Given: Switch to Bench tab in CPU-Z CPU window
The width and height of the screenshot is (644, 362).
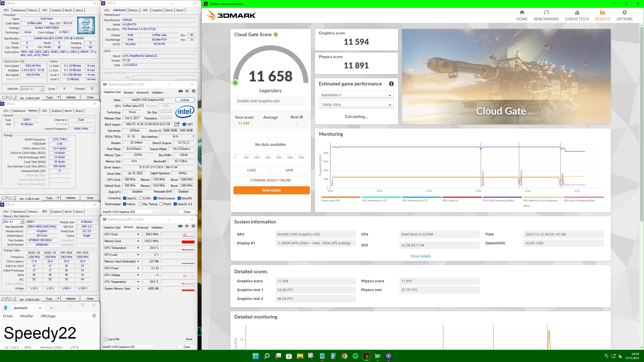Looking at the screenshot, I should click(x=68, y=10).
